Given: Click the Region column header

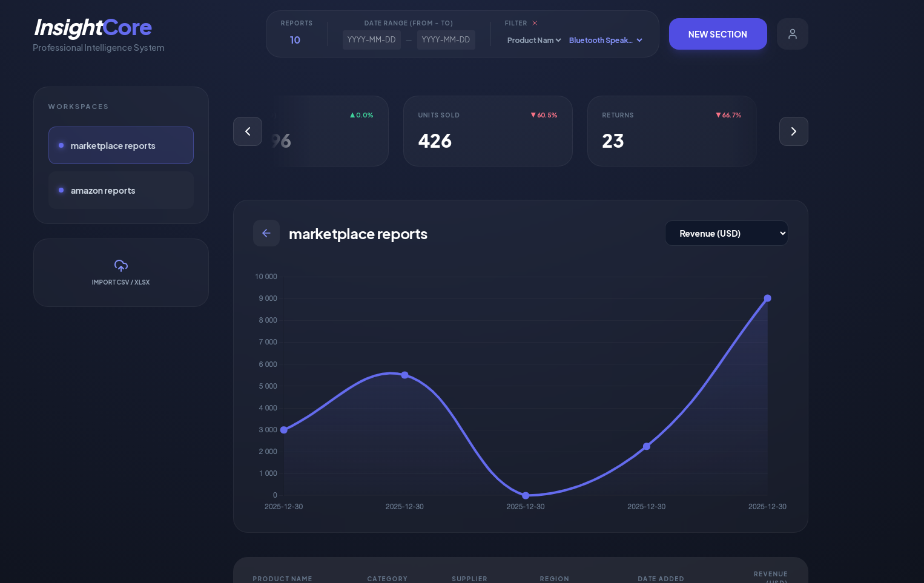Looking at the screenshot, I should (x=555, y=579).
